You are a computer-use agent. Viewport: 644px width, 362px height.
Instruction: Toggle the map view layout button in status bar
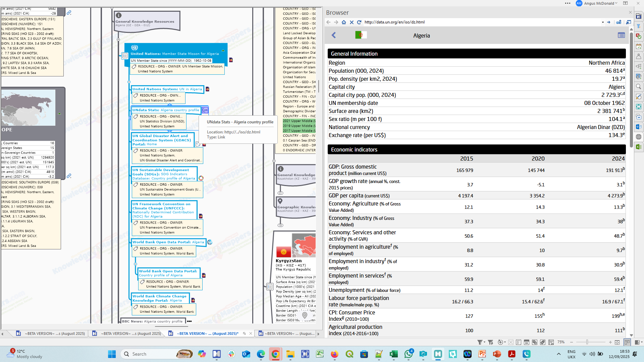(627, 342)
